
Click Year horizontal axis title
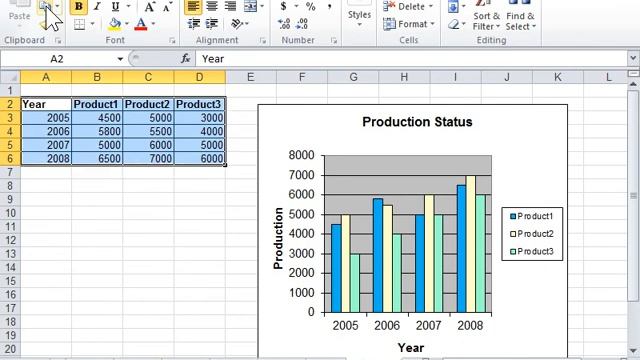[411, 348]
